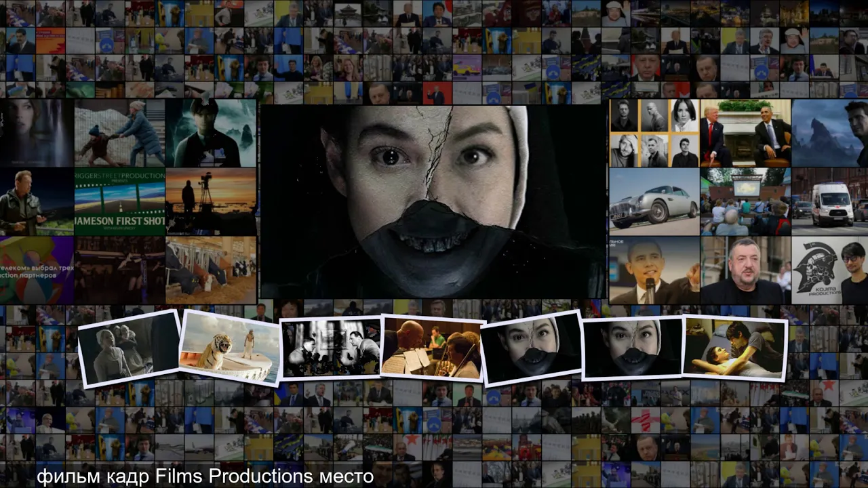Click the blue mountain peak thumbnail
This screenshot has height=488, width=868.
pyautogui.click(x=829, y=134)
